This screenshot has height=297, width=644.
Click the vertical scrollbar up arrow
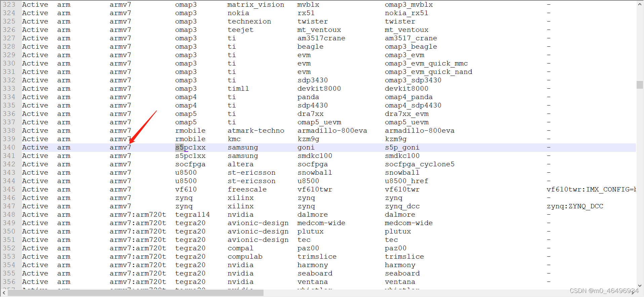coord(640,4)
